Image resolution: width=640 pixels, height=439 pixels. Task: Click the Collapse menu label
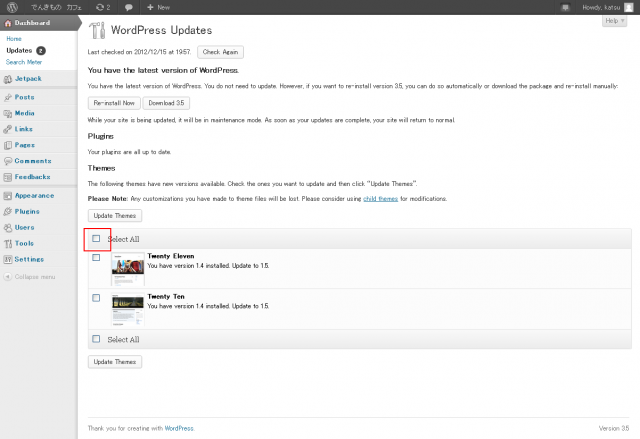35,277
